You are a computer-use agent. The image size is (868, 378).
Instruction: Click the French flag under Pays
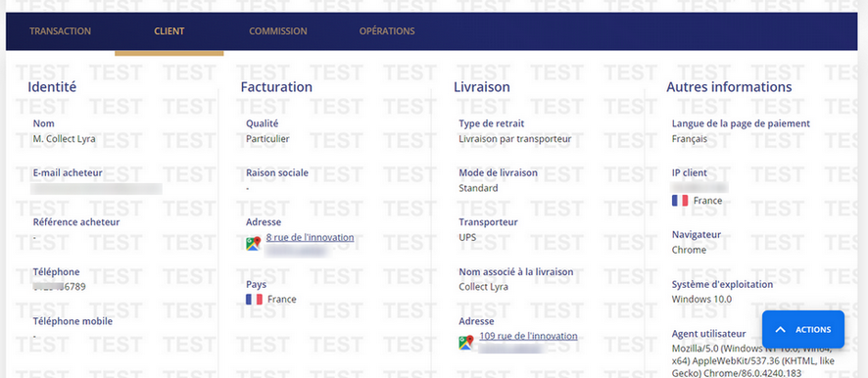pyautogui.click(x=254, y=300)
